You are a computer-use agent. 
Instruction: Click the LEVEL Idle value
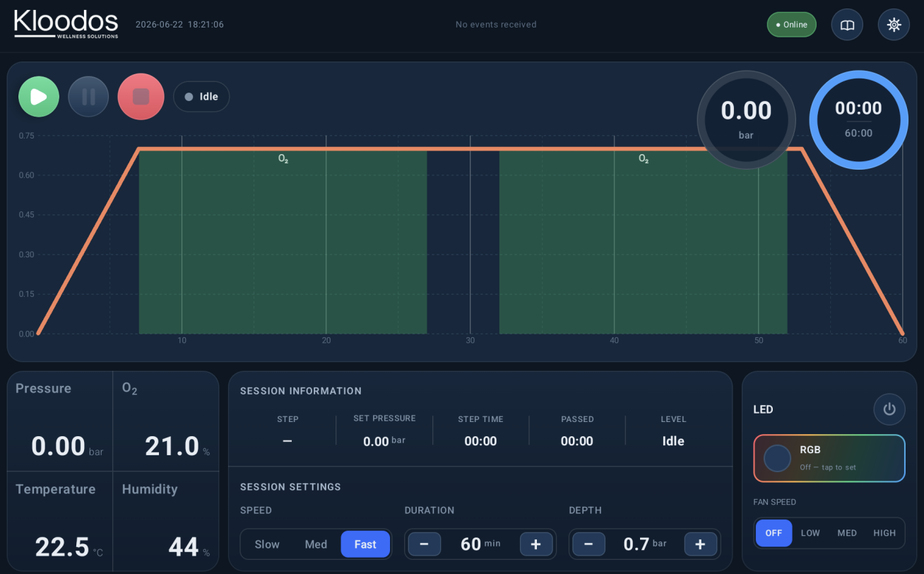coord(673,441)
